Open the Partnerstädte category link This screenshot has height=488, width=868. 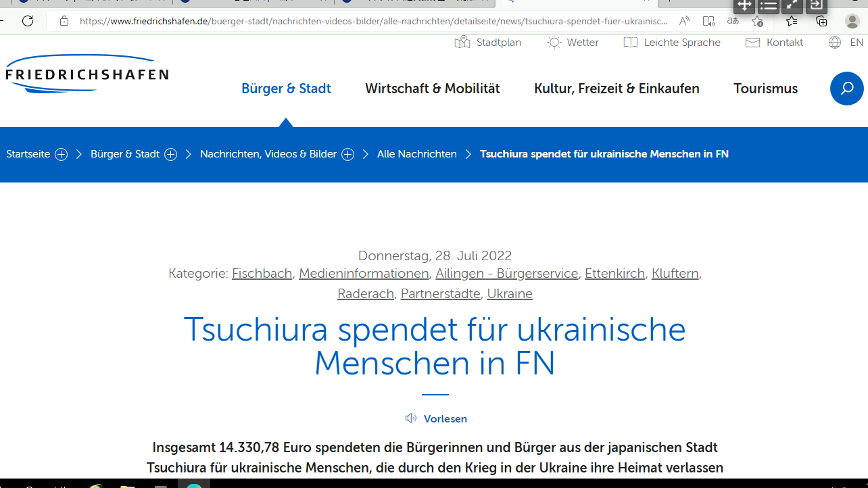(x=441, y=294)
